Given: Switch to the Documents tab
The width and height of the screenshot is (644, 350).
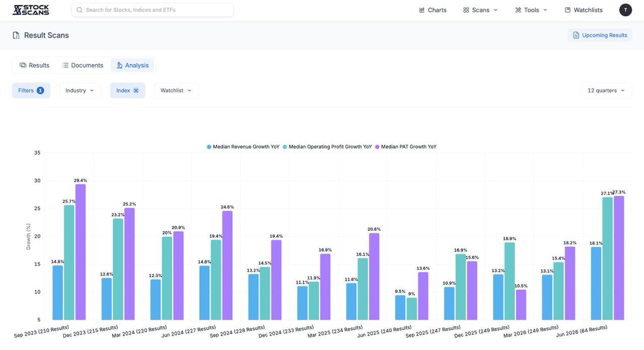Looking at the screenshot, I should pos(83,65).
